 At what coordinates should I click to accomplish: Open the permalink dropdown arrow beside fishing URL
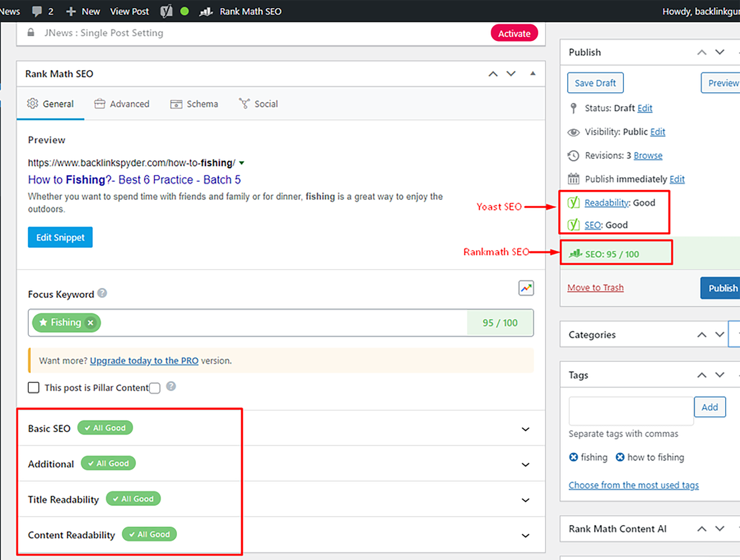(x=241, y=163)
